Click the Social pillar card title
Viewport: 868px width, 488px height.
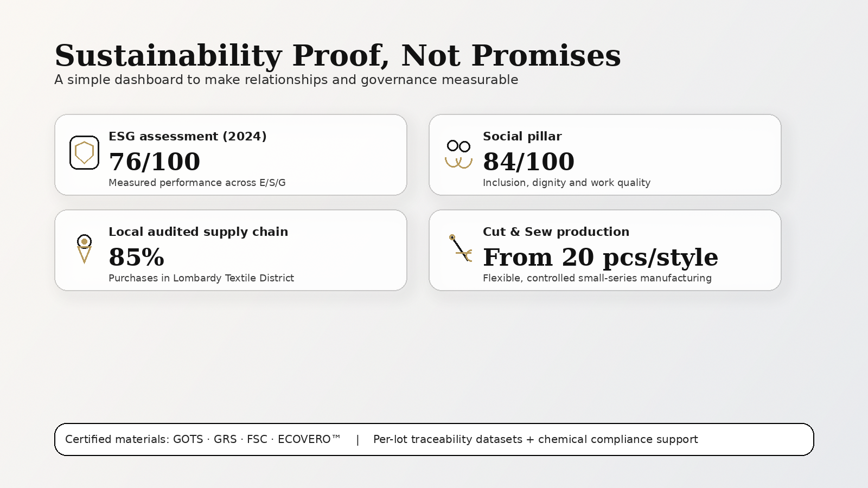pyautogui.click(x=522, y=136)
